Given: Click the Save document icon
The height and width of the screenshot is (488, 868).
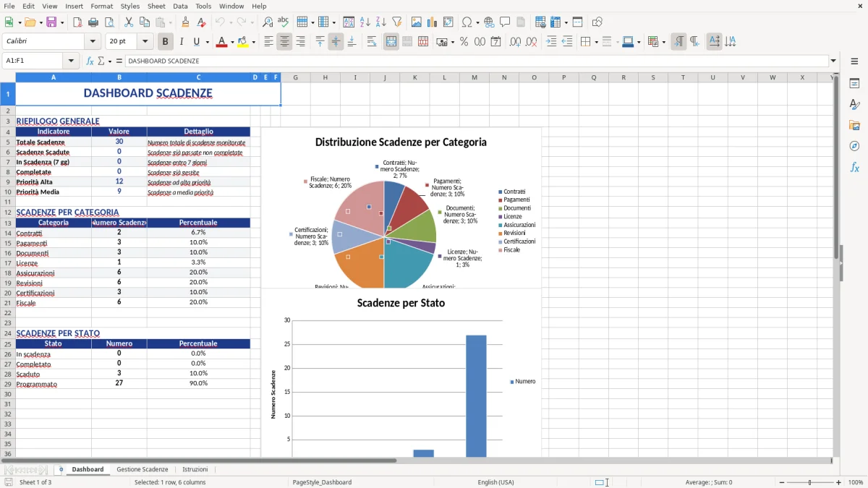Looking at the screenshot, I should (x=51, y=22).
